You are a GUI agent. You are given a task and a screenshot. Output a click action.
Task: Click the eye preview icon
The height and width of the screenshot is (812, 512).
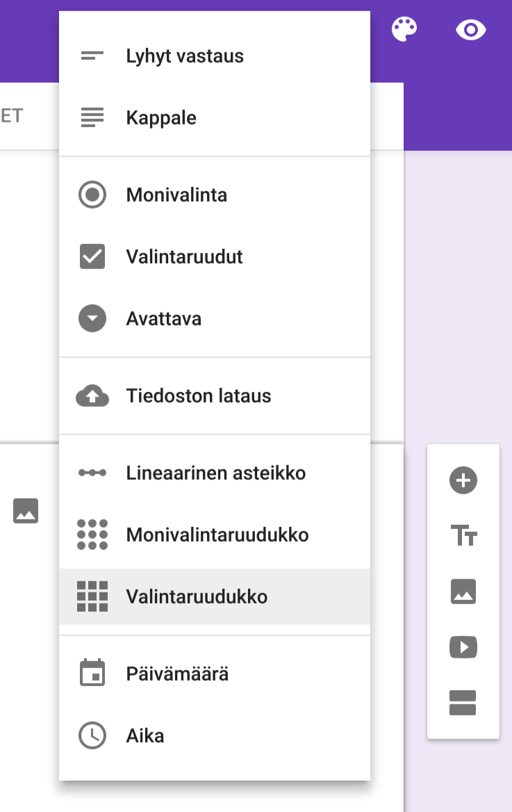470,30
